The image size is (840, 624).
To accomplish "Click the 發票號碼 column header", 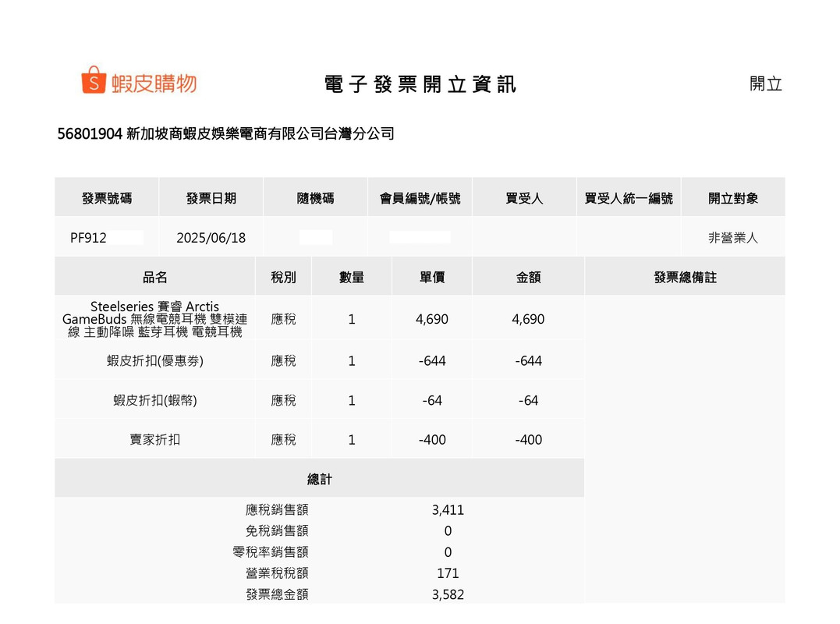I will [107, 198].
